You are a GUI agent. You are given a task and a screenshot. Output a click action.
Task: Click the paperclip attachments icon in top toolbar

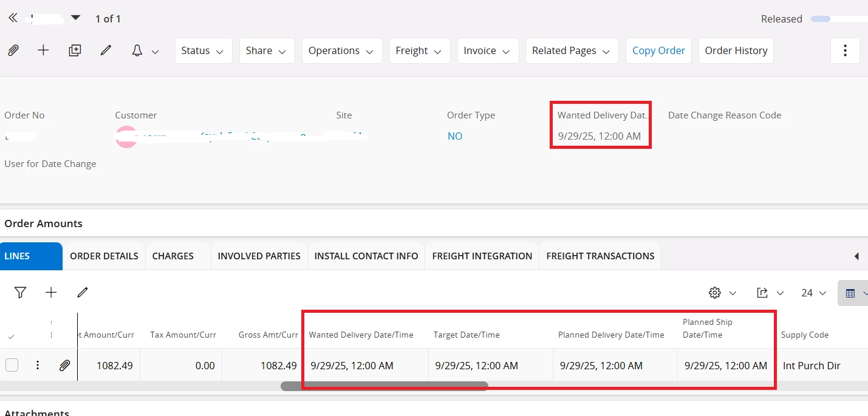pyautogui.click(x=13, y=50)
